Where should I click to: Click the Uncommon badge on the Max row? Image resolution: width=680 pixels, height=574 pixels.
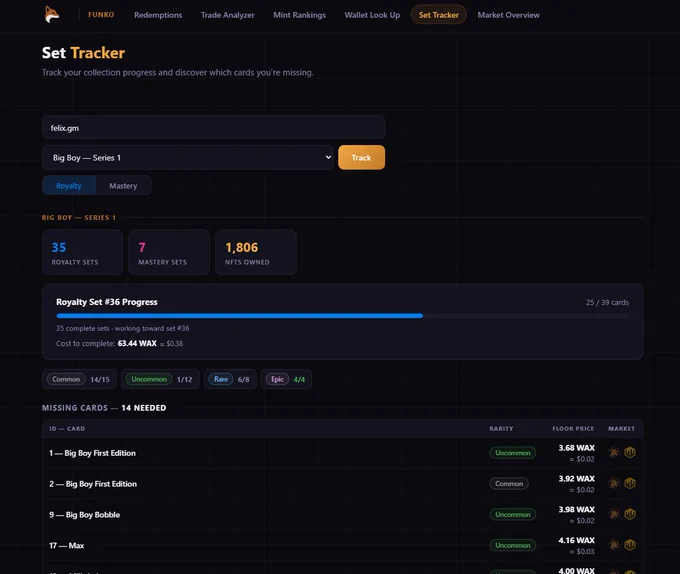coord(513,545)
